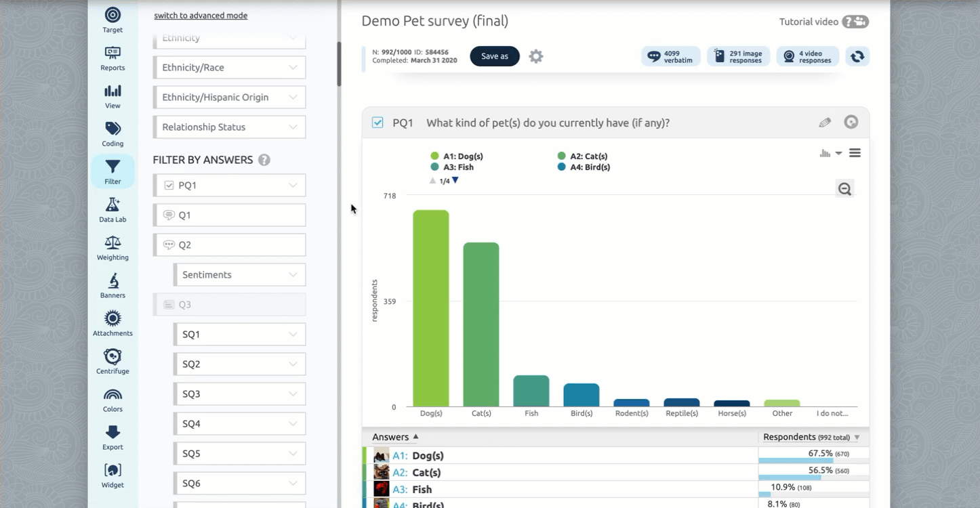This screenshot has height=508, width=980.
Task: Zoom out the chart with magnifier
Action: tap(844, 189)
